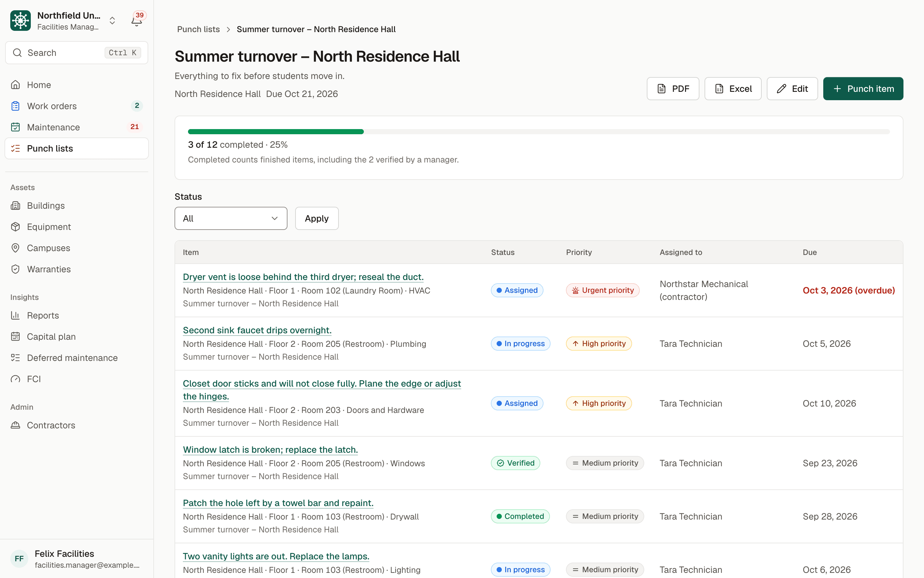Click the Verified status badge

click(516, 463)
